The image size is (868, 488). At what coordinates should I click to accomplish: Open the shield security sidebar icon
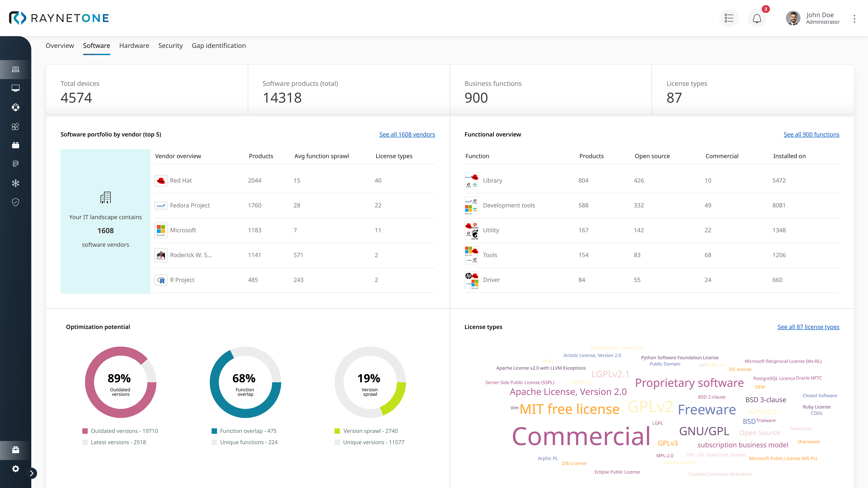pyautogui.click(x=16, y=202)
